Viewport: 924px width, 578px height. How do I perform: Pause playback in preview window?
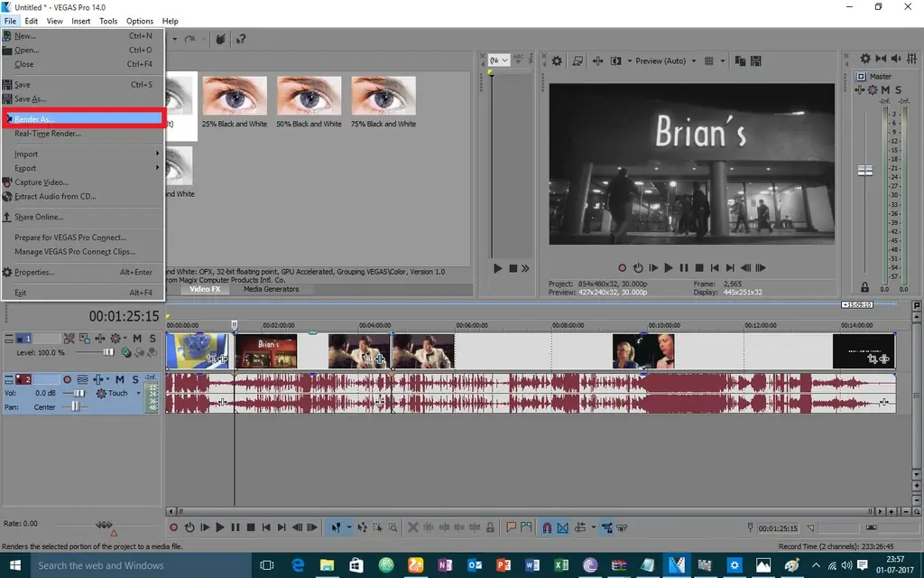684,267
